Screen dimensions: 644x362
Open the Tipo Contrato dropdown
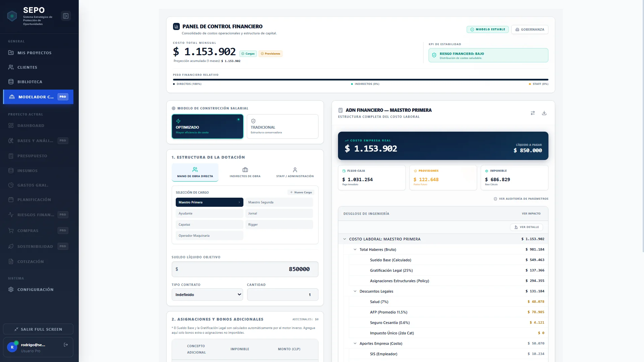[x=207, y=295]
